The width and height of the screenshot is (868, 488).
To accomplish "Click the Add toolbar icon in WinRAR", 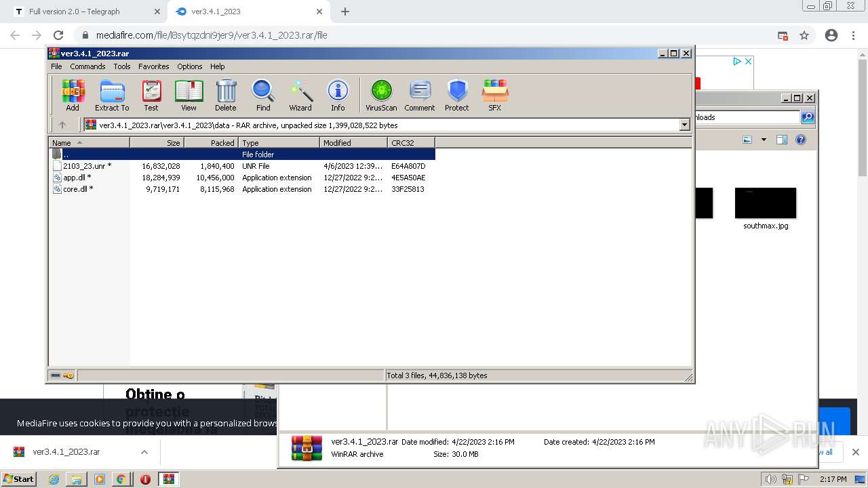I will [x=73, y=95].
